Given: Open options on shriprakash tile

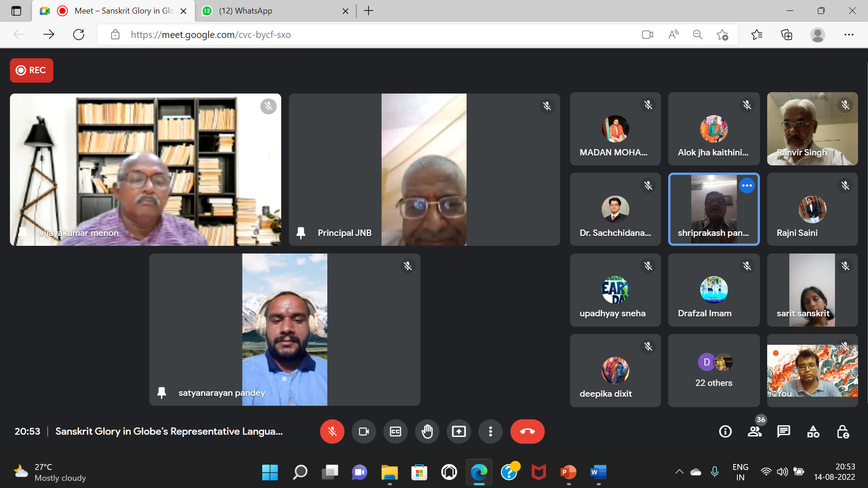Looking at the screenshot, I should click(747, 186).
